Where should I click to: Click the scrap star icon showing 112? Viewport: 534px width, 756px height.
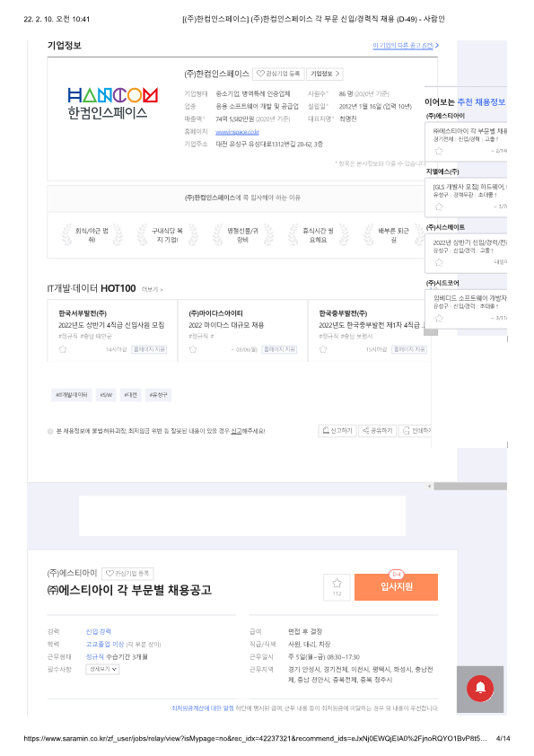(337, 587)
